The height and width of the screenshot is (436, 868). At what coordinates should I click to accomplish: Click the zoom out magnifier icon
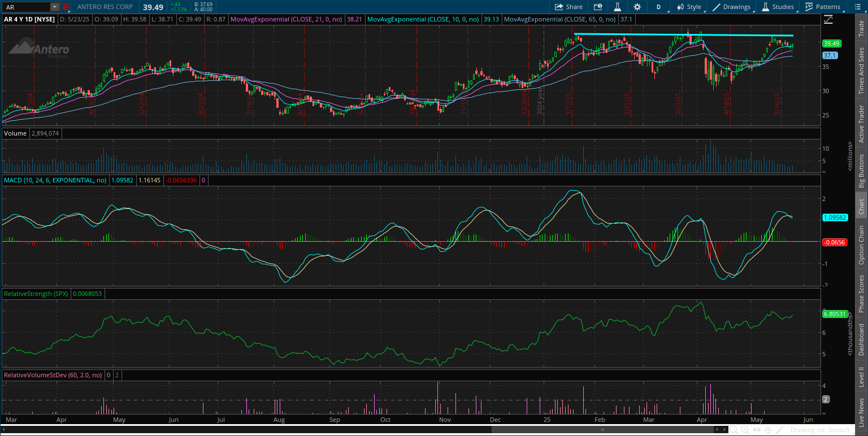point(735,430)
